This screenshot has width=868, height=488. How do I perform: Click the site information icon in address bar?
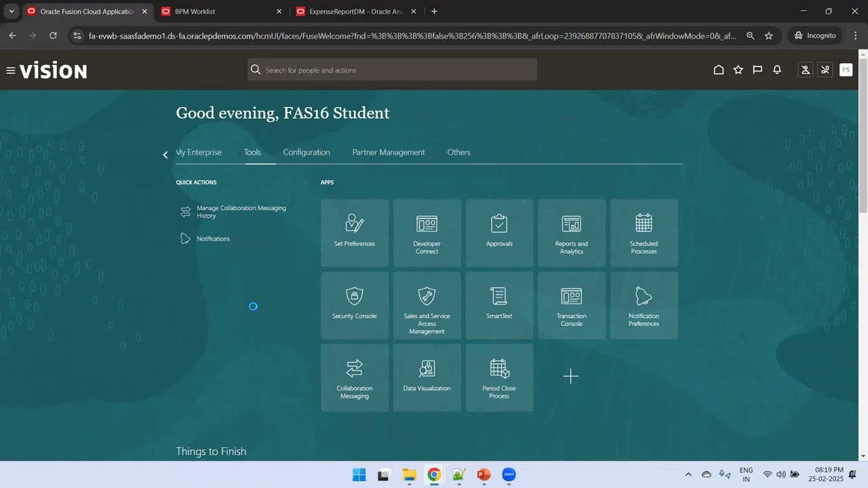pos(77,36)
